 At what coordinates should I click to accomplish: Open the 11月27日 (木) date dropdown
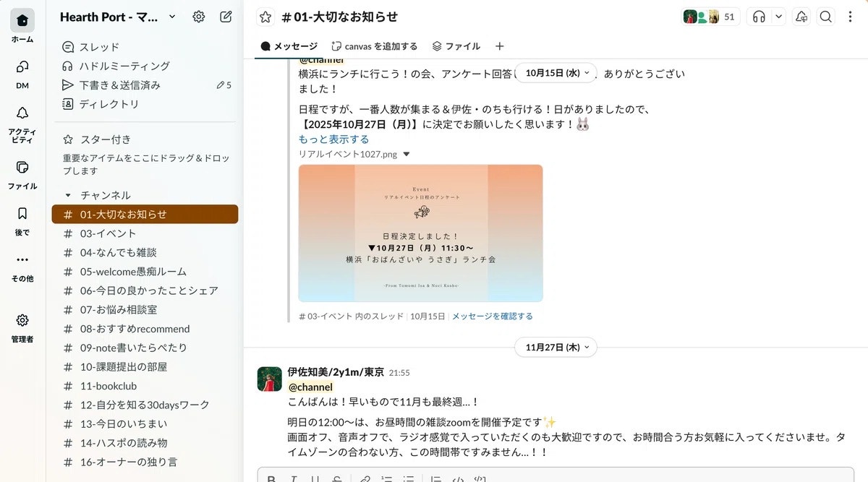(556, 347)
